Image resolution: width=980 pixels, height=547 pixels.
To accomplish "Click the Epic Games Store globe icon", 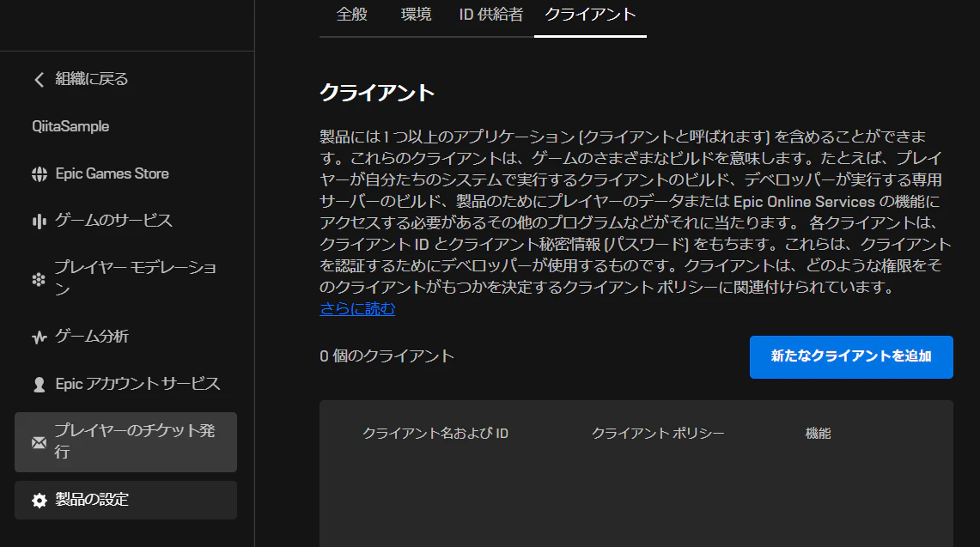I will pos(40,173).
